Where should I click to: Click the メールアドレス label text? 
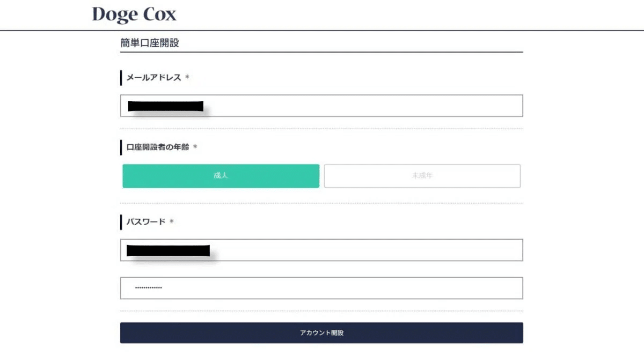pyautogui.click(x=153, y=78)
